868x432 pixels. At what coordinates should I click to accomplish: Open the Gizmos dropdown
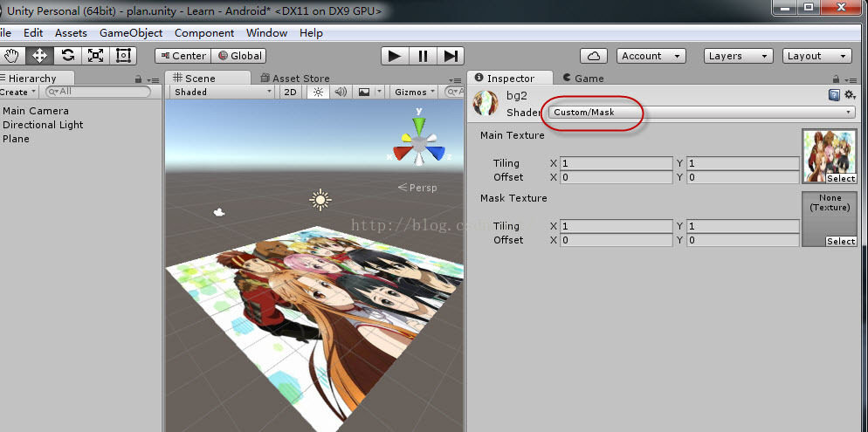tap(414, 92)
